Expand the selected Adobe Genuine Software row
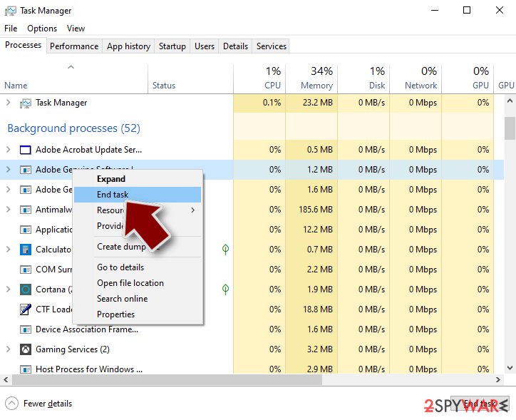516x420 pixels. [x=9, y=170]
